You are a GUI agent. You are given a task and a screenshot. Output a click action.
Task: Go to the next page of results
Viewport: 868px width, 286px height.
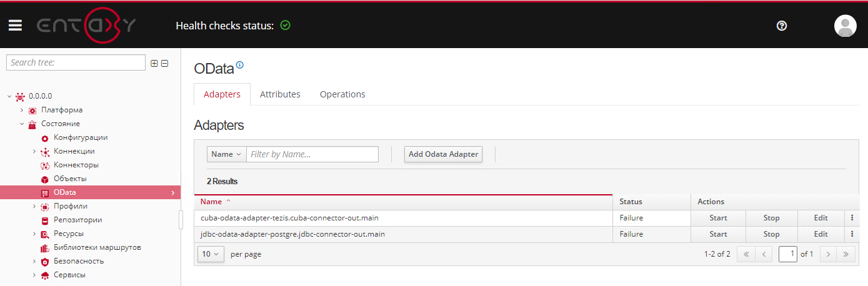829,254
